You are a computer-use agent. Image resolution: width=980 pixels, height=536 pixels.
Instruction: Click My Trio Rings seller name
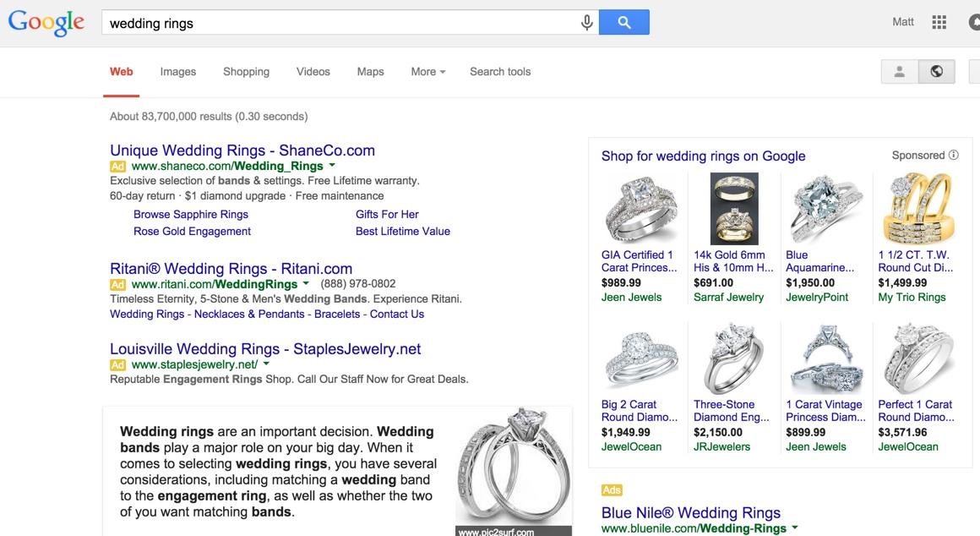coord(912,297)
